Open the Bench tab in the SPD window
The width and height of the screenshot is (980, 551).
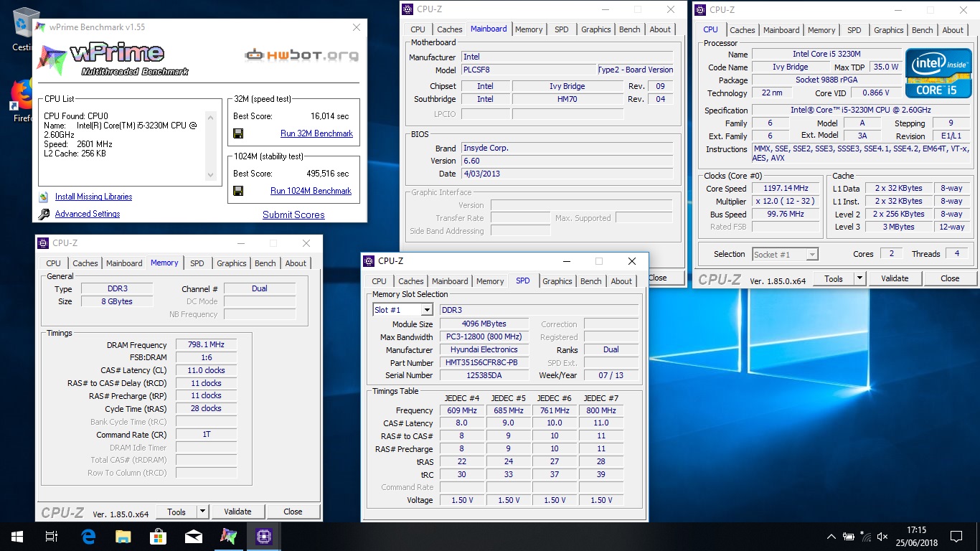coord(591,281)
